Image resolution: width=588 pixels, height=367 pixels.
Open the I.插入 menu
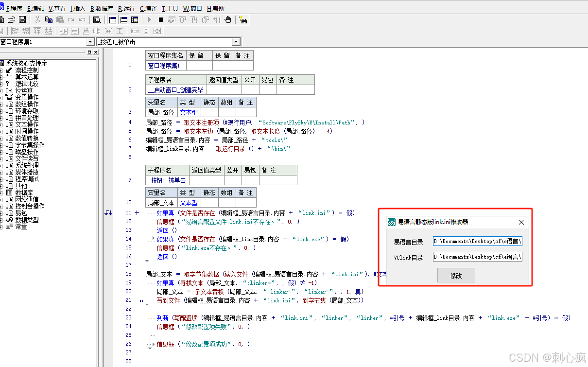pos(78,8)
